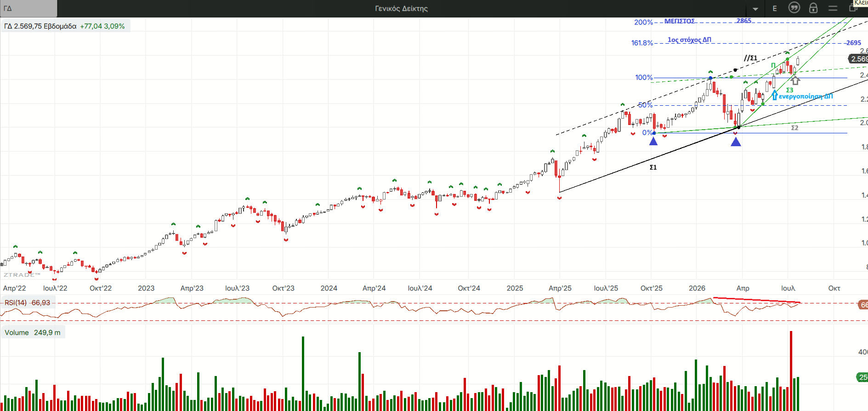Click the 2023 year on the time axis
Screen dimensions: 868x411
click(x=146, y=288)
